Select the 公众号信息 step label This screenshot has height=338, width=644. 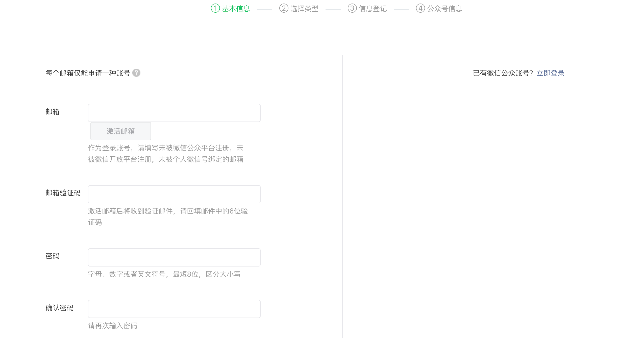(x=444, y=9)
